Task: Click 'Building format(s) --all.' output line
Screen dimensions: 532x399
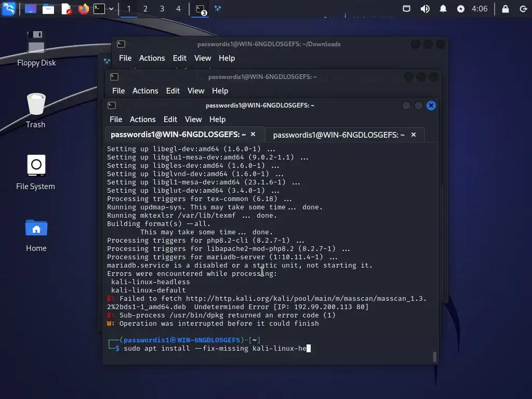Action: (x=158, y=223)
